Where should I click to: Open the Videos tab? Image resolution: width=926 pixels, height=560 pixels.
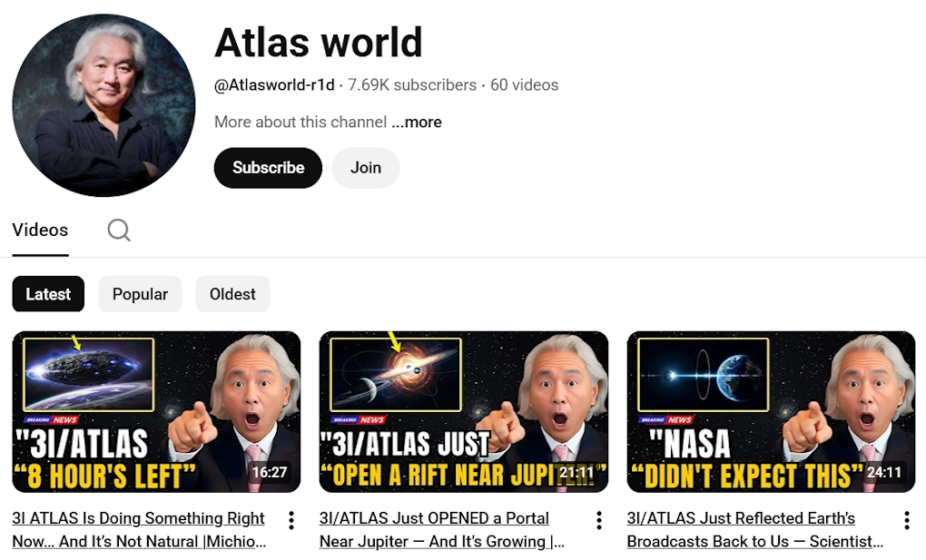[x=40, y=230]
